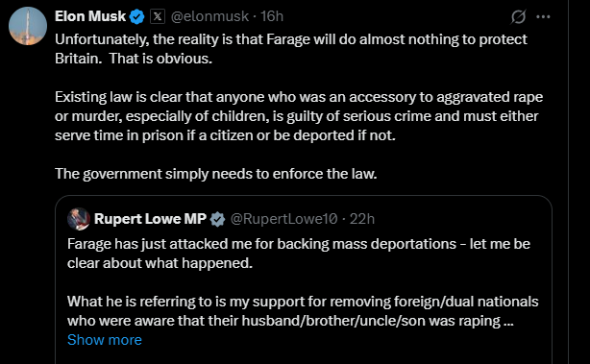Open the three-dot more options menu
Screen dimensions: 590x364
point(543,16)
